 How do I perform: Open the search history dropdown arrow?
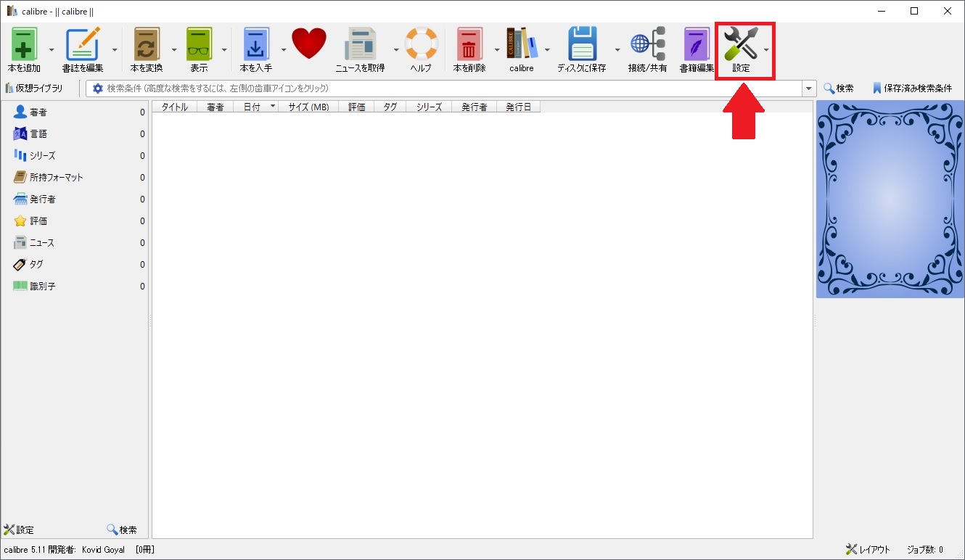(x=809, y=88)
